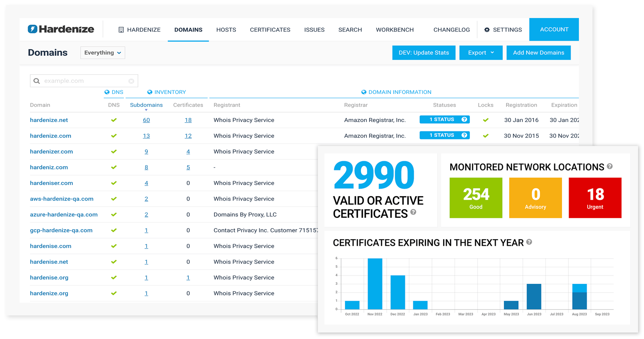The image size is (644, 339).
Task: Open the CERTIFICATES tab
Action: pos(270,30)
